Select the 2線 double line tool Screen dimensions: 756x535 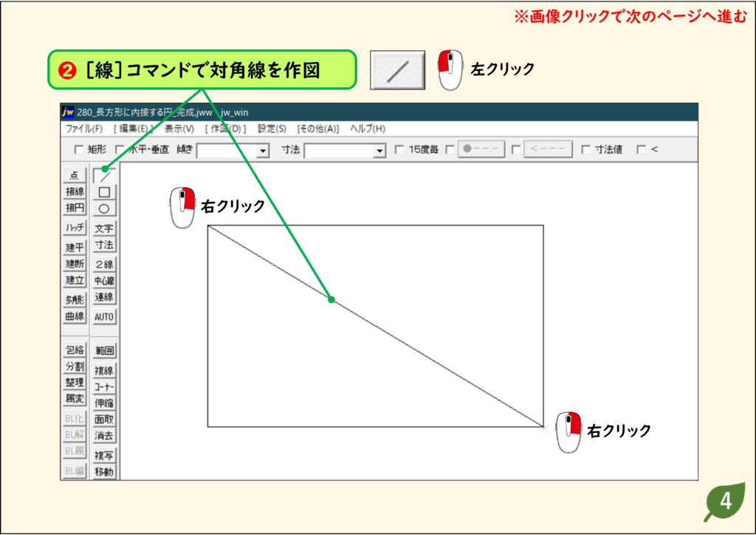pyautogui.click(x=104, y=265)
